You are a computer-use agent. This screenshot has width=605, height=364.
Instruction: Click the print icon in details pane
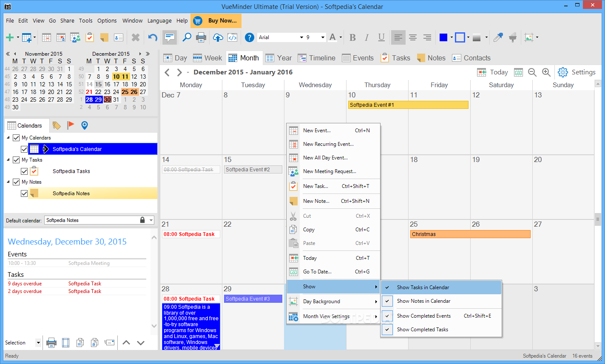click(51, 343)
